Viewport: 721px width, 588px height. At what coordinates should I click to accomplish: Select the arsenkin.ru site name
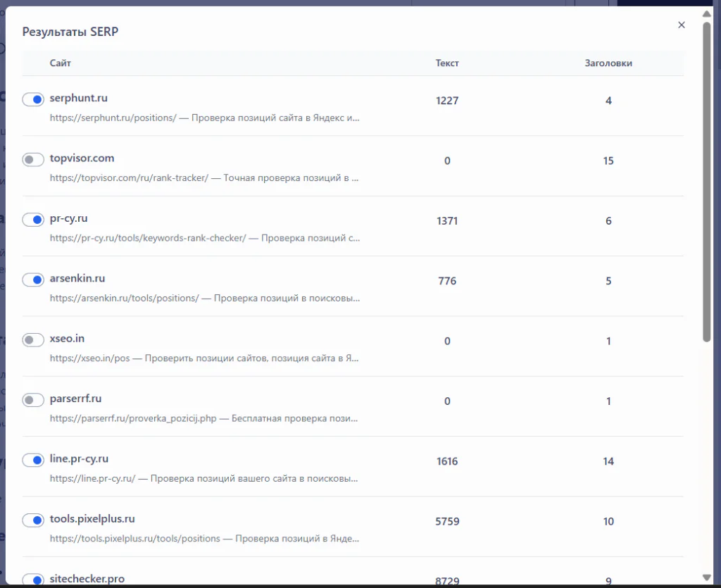(x=77, y=278)
